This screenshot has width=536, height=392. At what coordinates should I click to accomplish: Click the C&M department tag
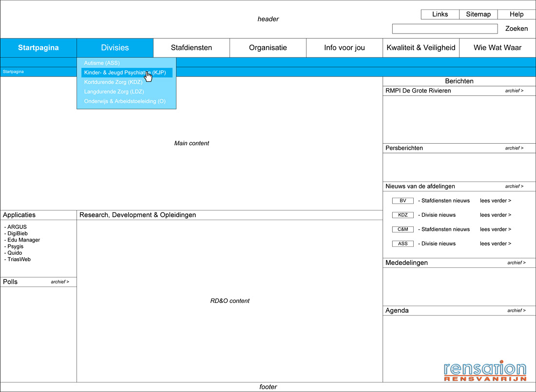[x=402, y=229]
